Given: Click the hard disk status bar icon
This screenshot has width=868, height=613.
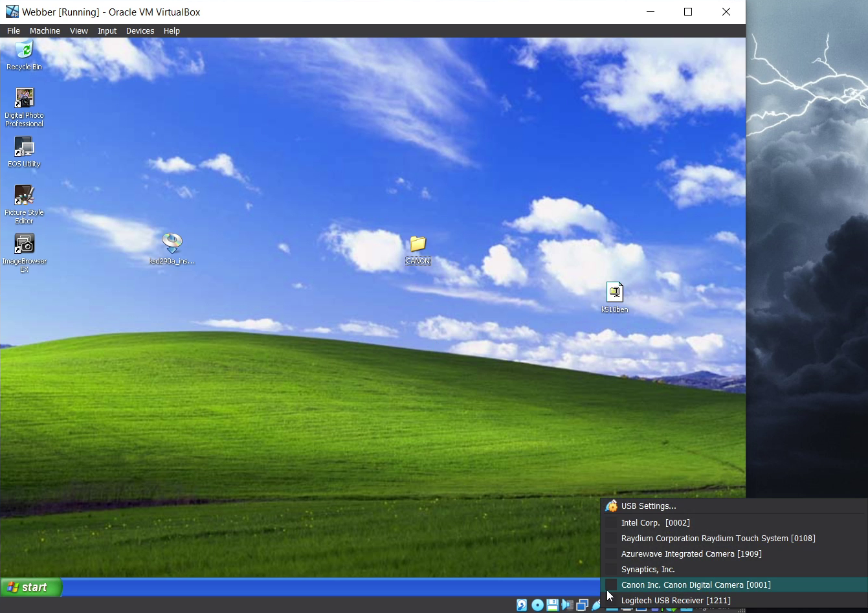Looking at the screenshot, I should pyautogui.click(x=522, y=605).
